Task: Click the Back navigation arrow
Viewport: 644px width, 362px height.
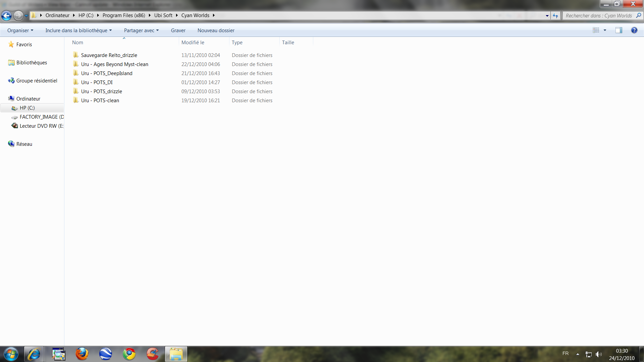Action: [6, 15]
